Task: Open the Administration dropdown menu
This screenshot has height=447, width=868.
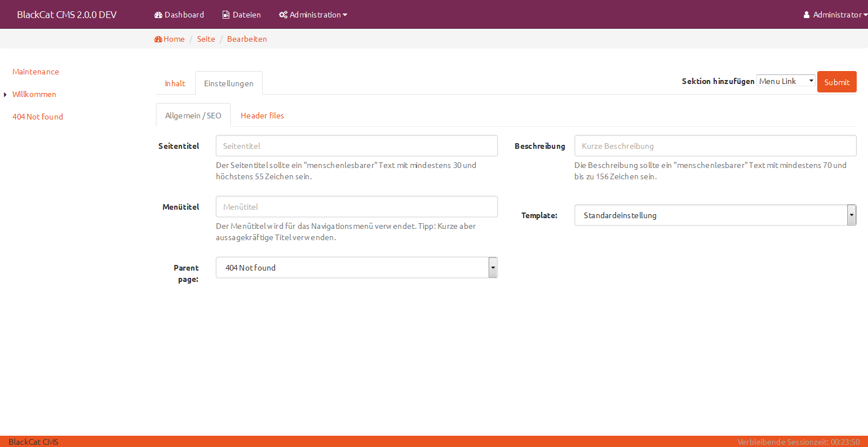Action: (x=313, y=15)
